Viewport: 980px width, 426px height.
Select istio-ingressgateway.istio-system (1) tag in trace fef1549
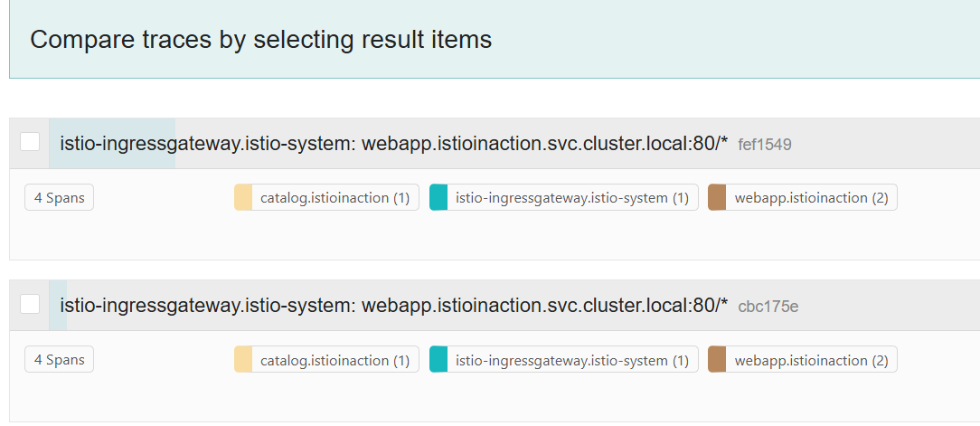[564, 198]
